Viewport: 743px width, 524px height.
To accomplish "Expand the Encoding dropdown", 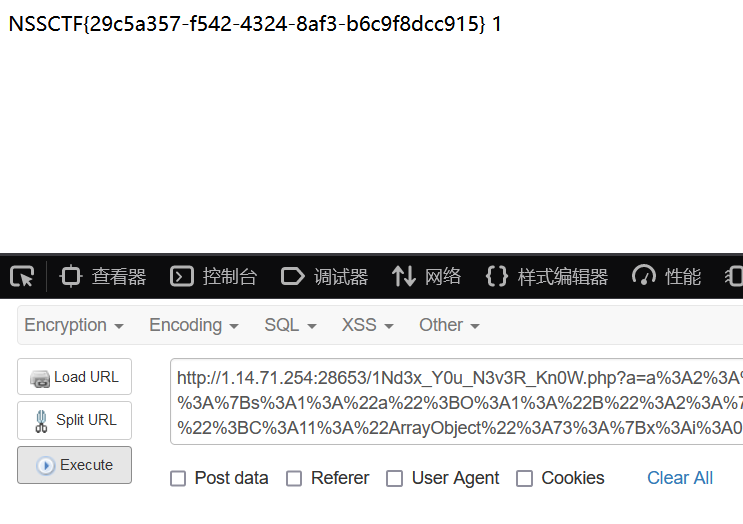I will (x=194, y=325).
